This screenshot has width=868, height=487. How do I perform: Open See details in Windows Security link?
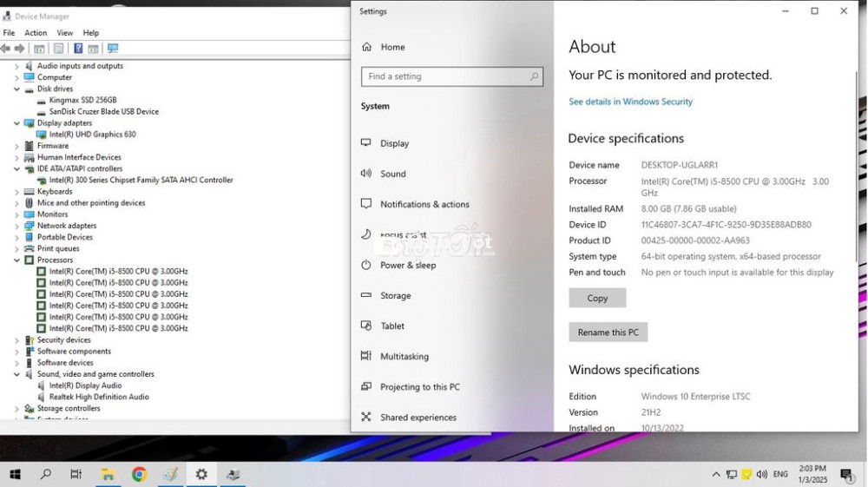click(x=630, y=102)
